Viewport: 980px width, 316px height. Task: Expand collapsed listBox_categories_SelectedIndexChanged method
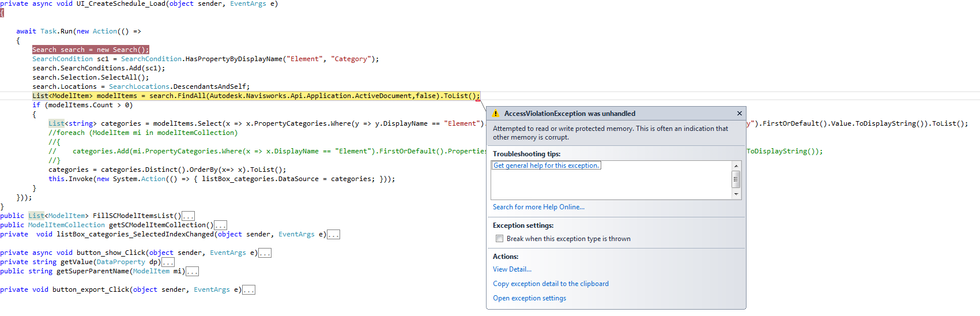[x=333, y=235]
